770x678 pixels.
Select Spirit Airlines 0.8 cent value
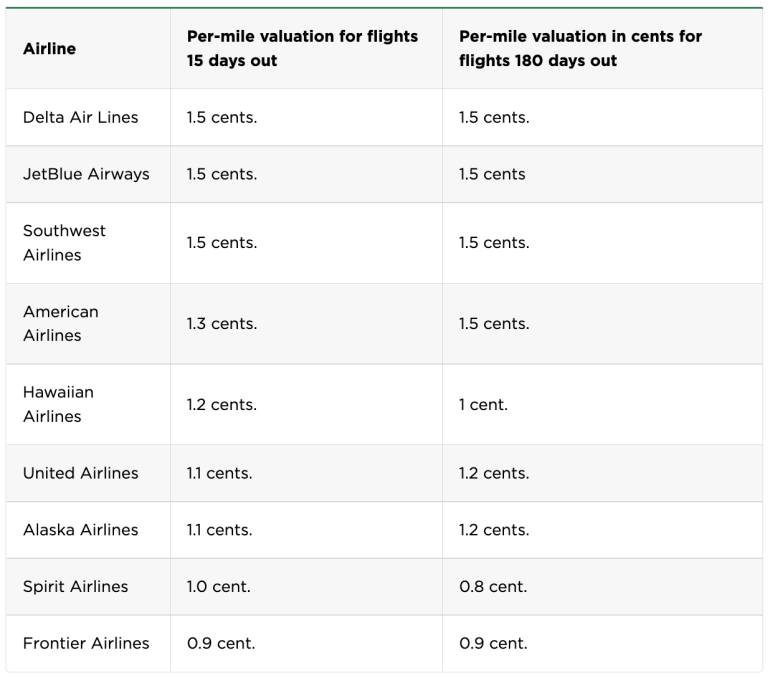(493, 587)
